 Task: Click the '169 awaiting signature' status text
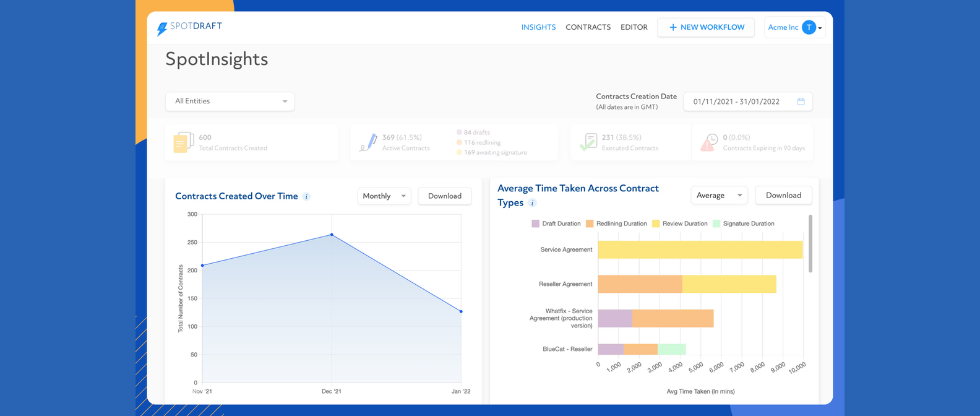(496, 152)
